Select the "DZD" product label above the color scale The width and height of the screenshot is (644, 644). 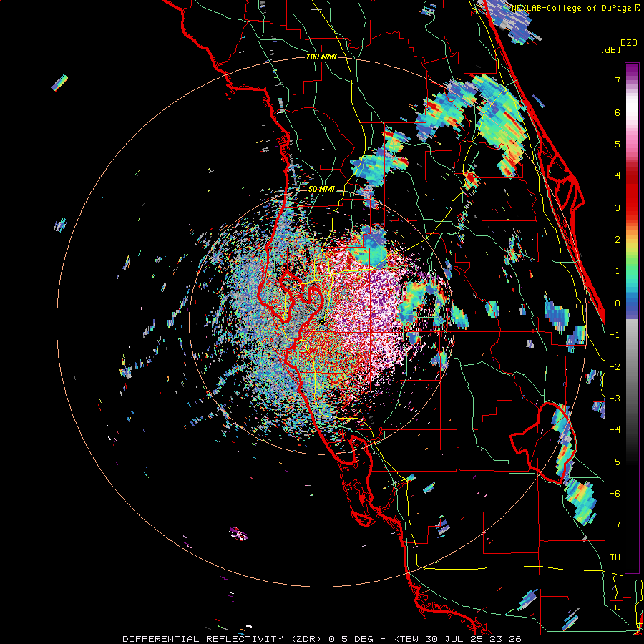coord(629,43)
